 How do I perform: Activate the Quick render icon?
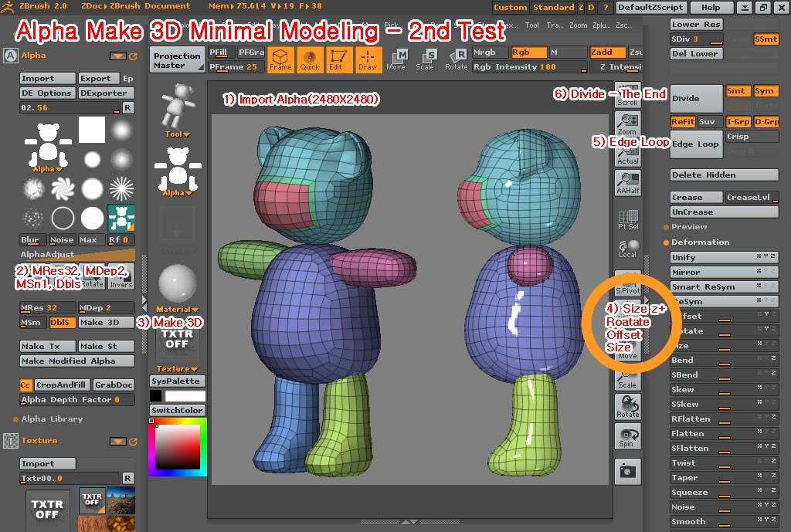tap(310, 60)
